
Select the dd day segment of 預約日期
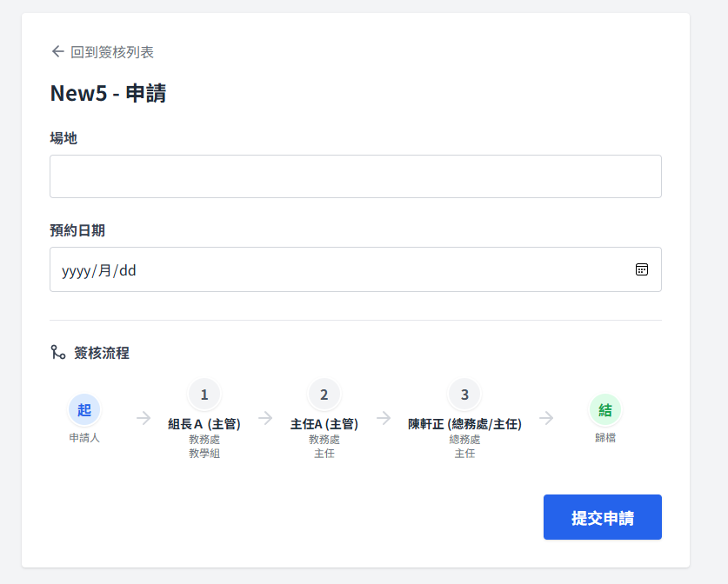coord(128,270)
